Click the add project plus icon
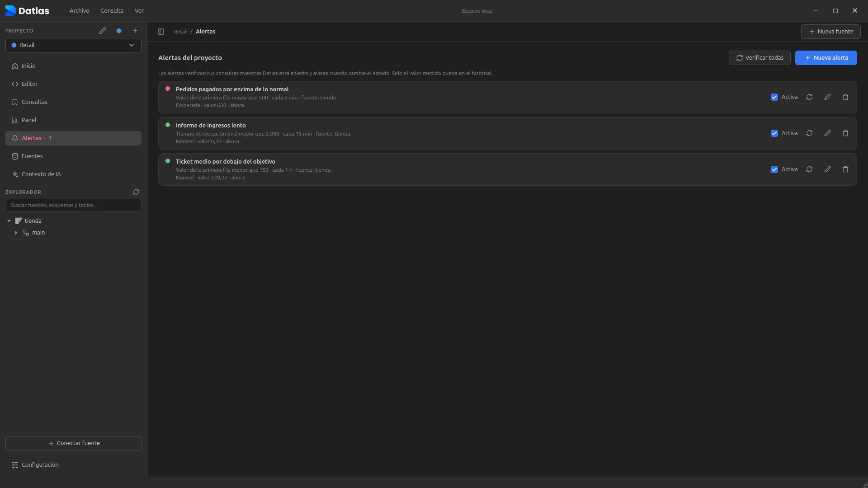The image size is (868, 488). (135, 31)
